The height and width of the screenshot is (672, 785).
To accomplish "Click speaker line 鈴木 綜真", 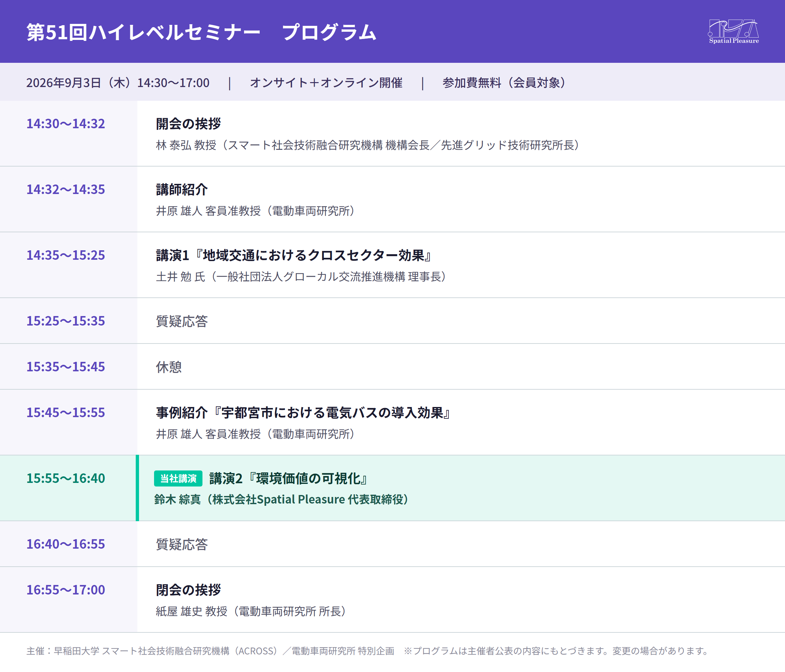I will (282, 500).
